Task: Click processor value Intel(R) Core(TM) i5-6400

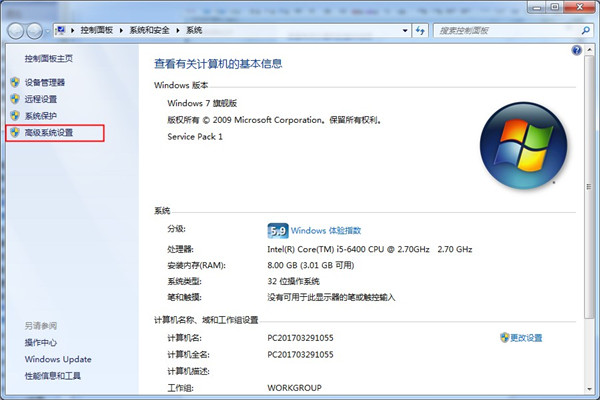Action: click(370, 249)
